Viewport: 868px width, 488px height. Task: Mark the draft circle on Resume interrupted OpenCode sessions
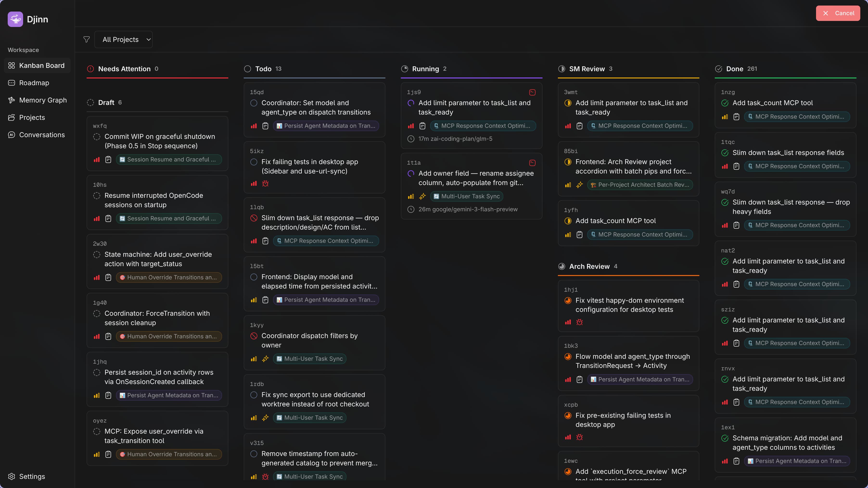97,195
